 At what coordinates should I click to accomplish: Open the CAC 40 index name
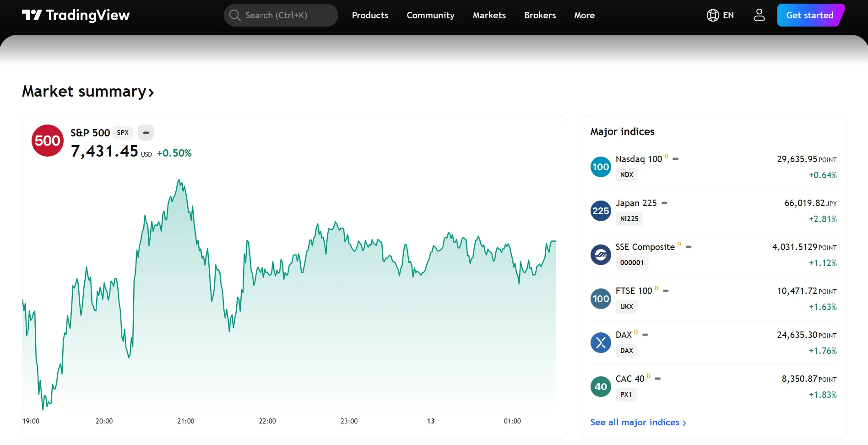[x=630, y=379]
